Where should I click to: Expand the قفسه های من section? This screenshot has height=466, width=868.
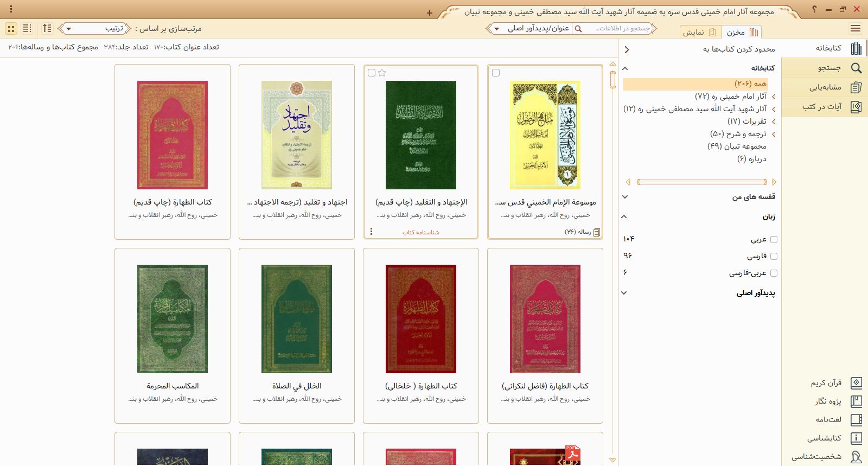click(x=625, y=197)
